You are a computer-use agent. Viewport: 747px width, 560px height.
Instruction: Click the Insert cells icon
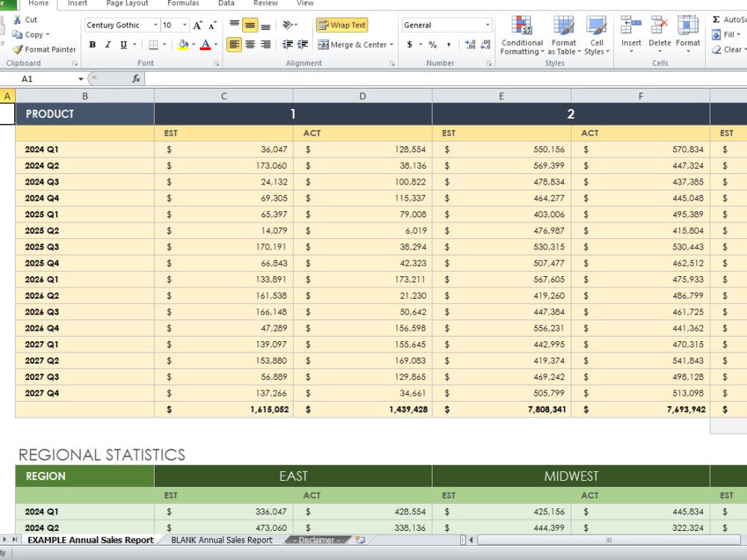(630, 25)
